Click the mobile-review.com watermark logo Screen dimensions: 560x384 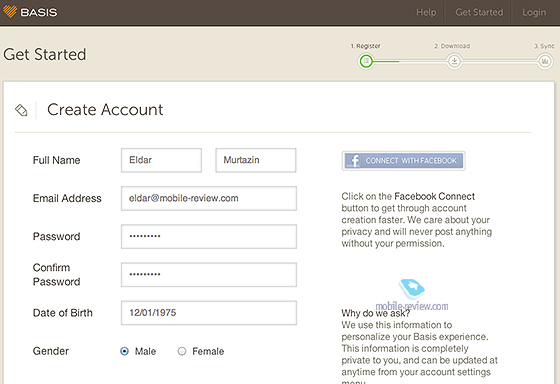(412, 295)
